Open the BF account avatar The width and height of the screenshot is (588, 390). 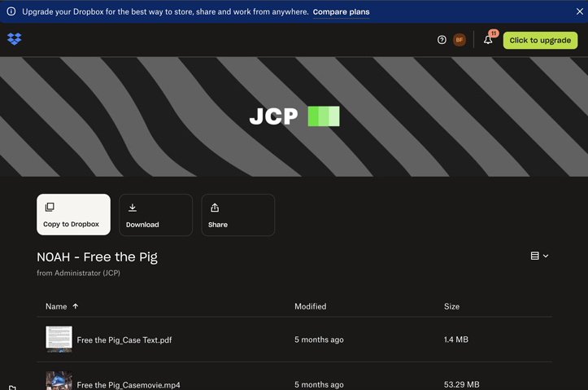(460, 40)
